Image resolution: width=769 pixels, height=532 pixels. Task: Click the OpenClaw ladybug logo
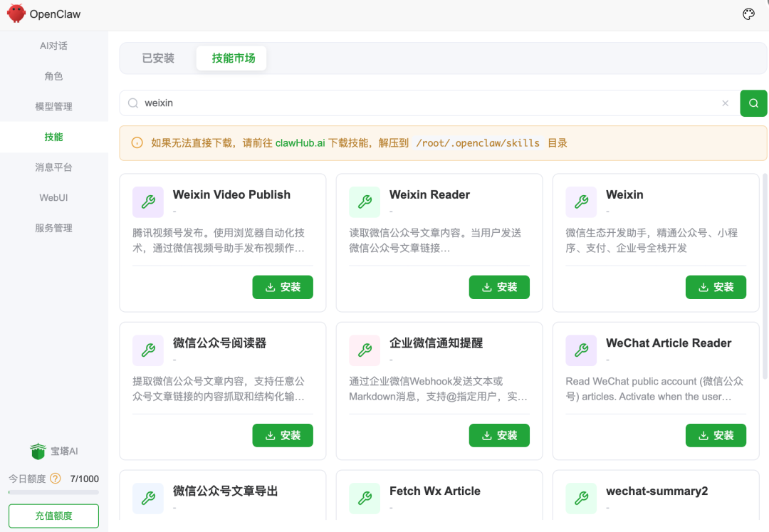tap(16, 14)
